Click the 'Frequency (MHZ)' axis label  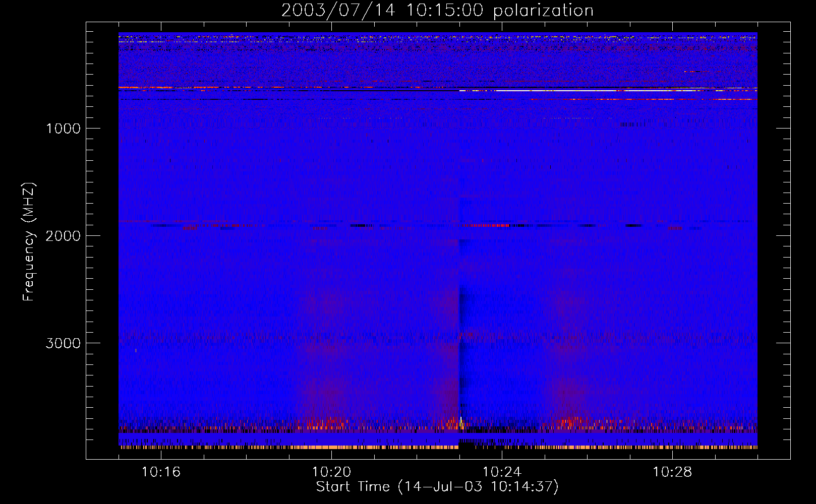click(x=29, y=241)
